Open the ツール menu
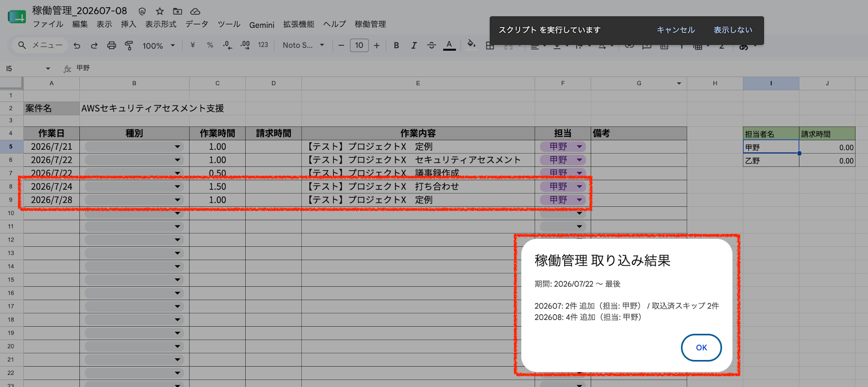This screenshot has width=868, height=387. coord(229,24)
